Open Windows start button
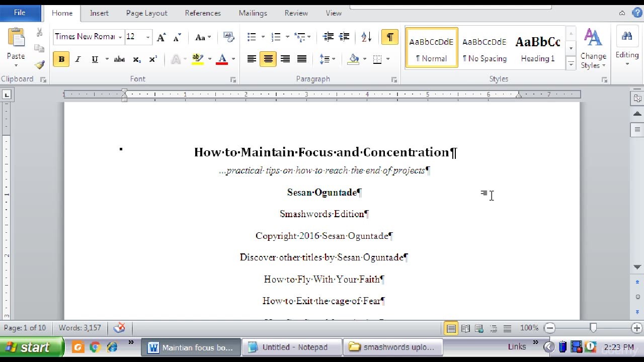Viewport: 644px width, 362px height. pyautogui.click(x=32, y=347)
